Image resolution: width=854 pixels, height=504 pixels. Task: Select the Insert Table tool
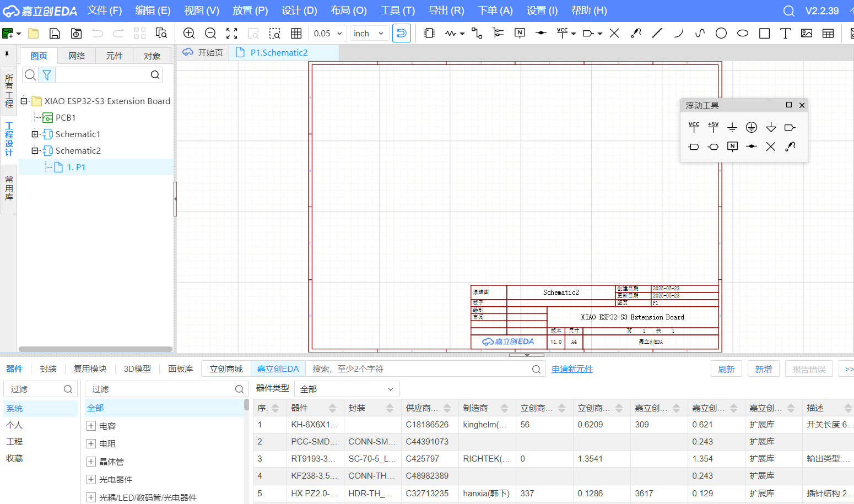828,33
